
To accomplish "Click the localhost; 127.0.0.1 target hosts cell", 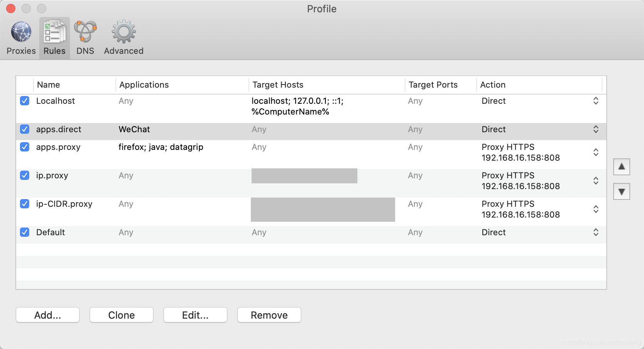I will click(297, 106).
